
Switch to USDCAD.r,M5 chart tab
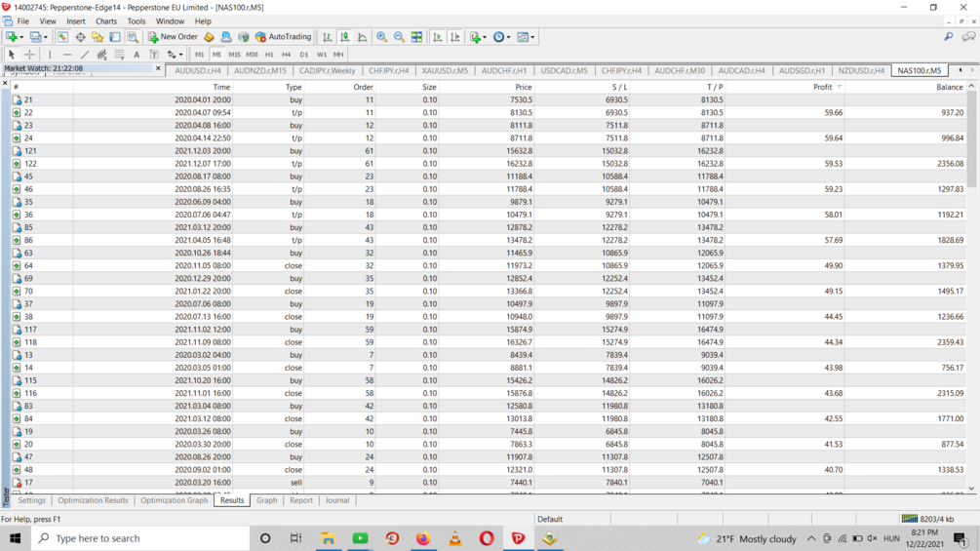point(564,70)
